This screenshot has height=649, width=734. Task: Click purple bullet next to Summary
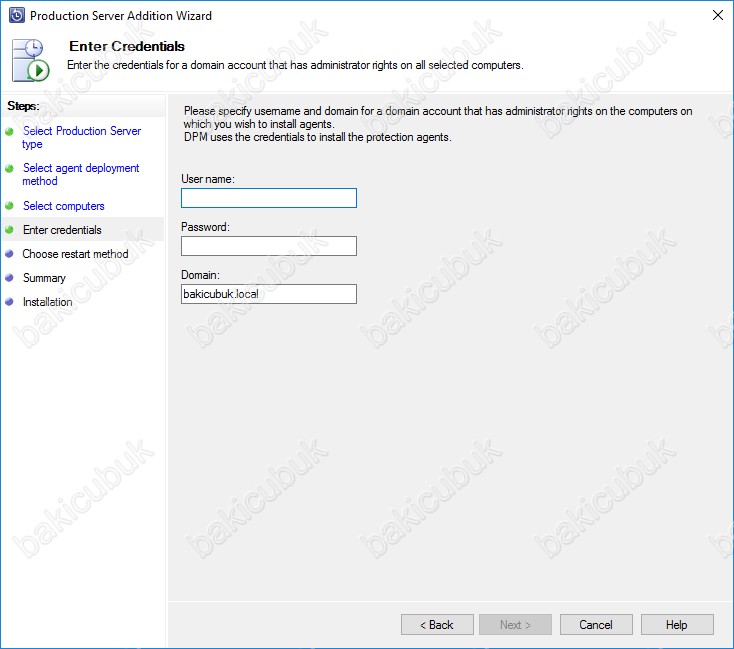click(x=9, y=277)
